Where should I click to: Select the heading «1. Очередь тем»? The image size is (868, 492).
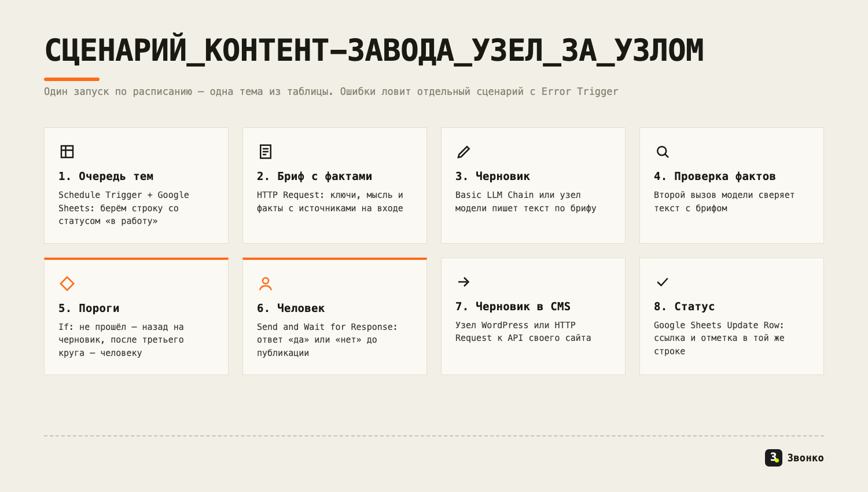(106, 177)
